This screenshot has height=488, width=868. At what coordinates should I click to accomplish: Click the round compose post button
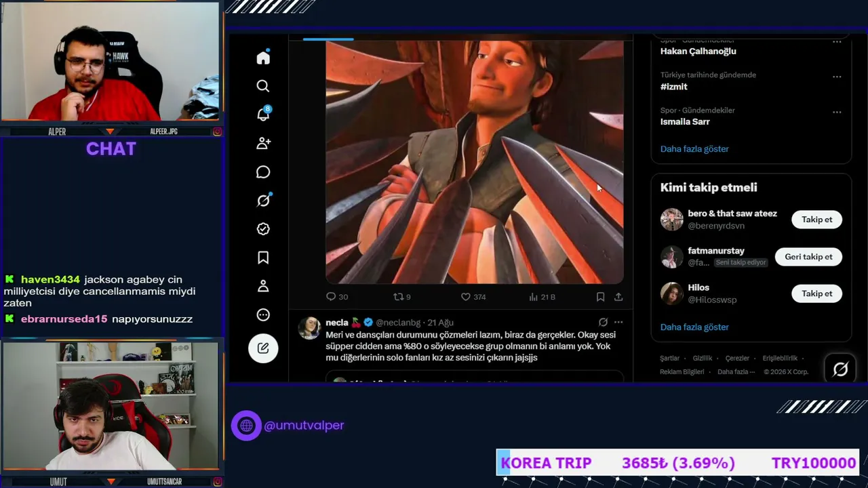tap(263, 348)
